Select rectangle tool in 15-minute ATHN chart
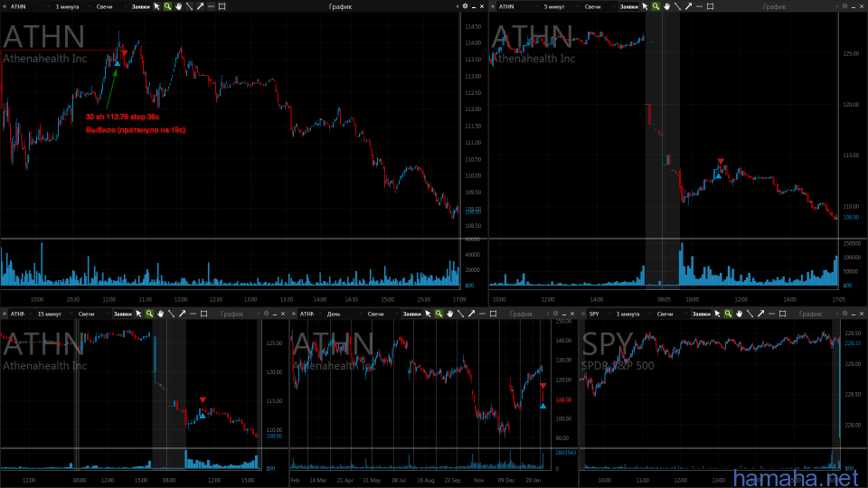This screenshot has width=868, height=488. pos(203,314)
